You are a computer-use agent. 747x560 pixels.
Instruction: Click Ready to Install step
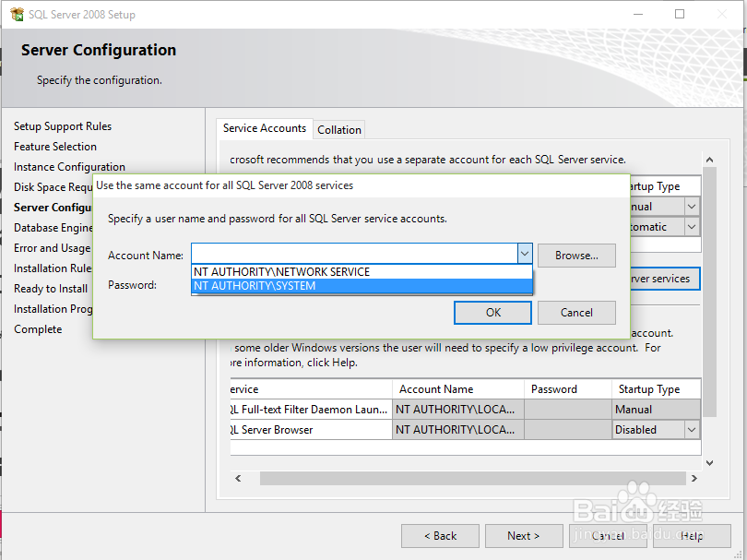click(51, 289)
